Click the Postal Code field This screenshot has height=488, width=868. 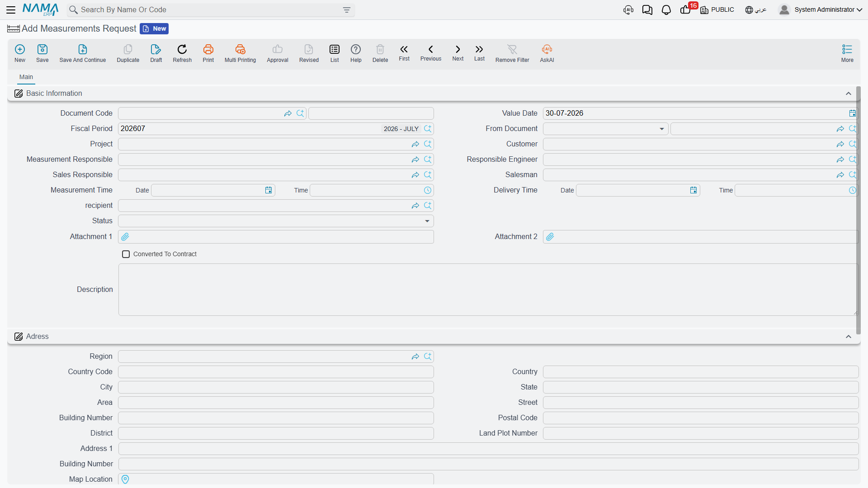(x=701, y=418)
